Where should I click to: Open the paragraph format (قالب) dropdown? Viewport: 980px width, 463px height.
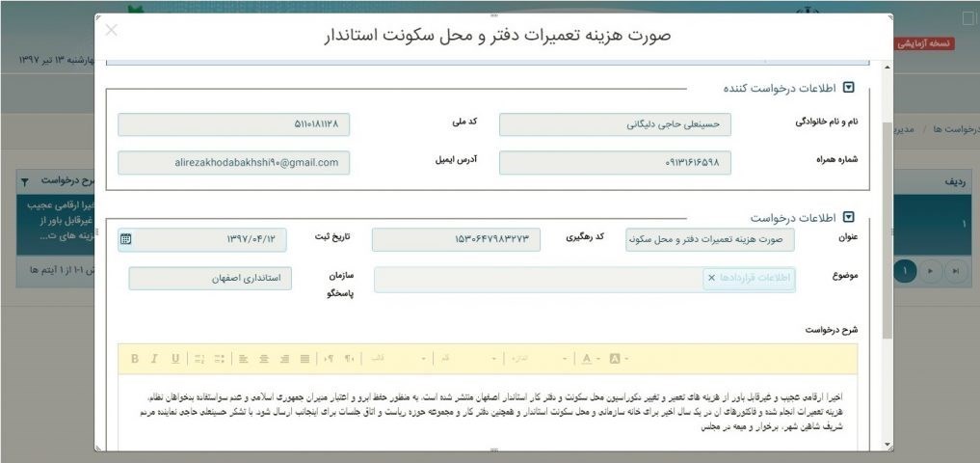tap(395, 359)
